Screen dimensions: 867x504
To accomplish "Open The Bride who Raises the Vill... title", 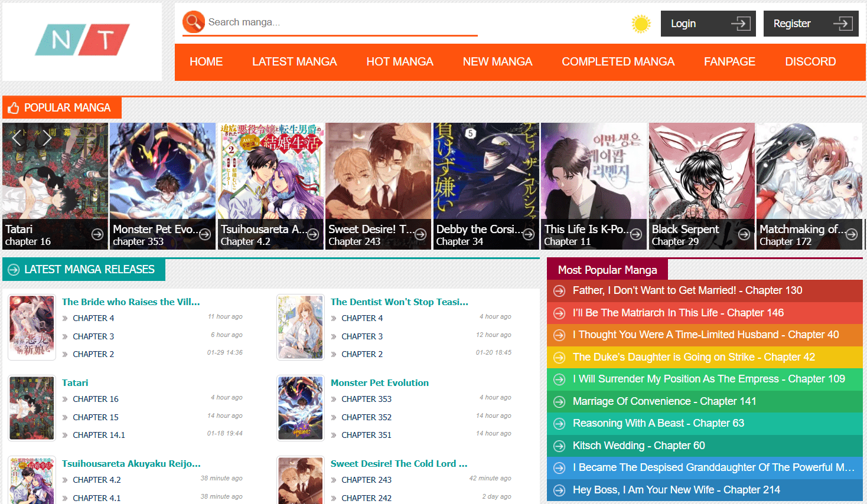I will pyautogui.click(x=131, y=302).
